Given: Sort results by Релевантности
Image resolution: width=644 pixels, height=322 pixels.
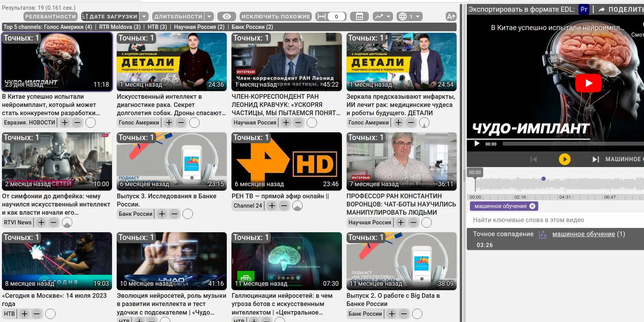Looking at the screenshot, I should pos(50,16).
